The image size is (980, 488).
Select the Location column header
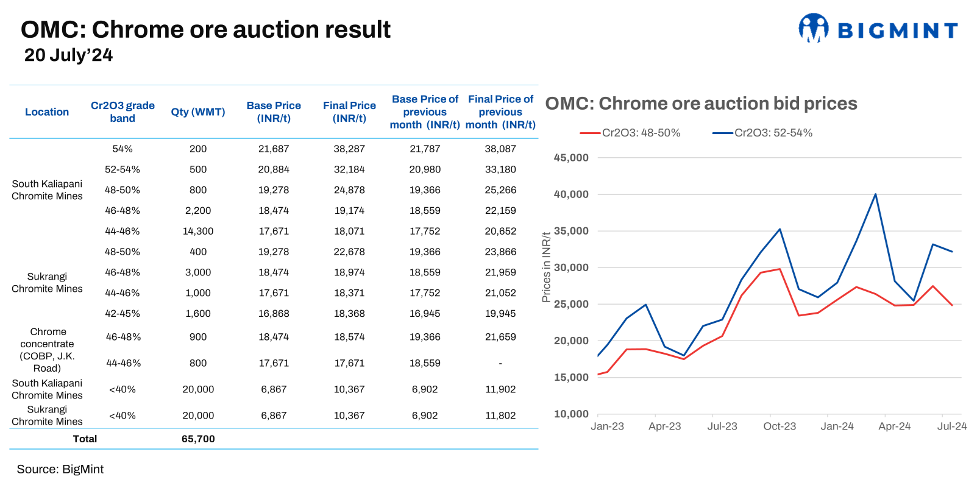tap(47, 112)
